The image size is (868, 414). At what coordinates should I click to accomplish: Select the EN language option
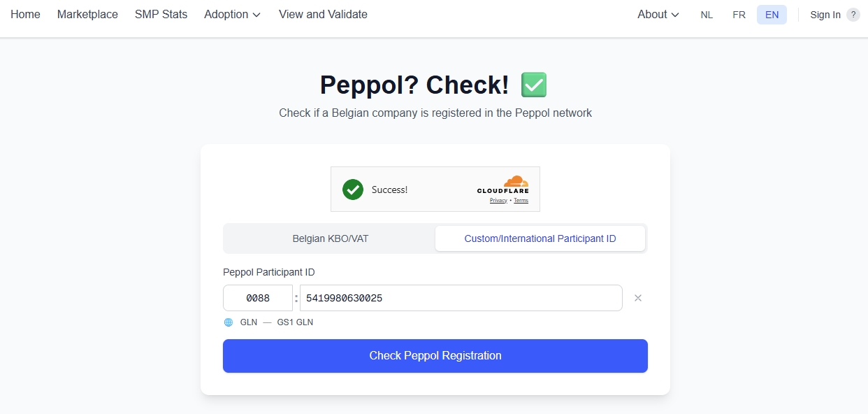[x=772, y=15]
